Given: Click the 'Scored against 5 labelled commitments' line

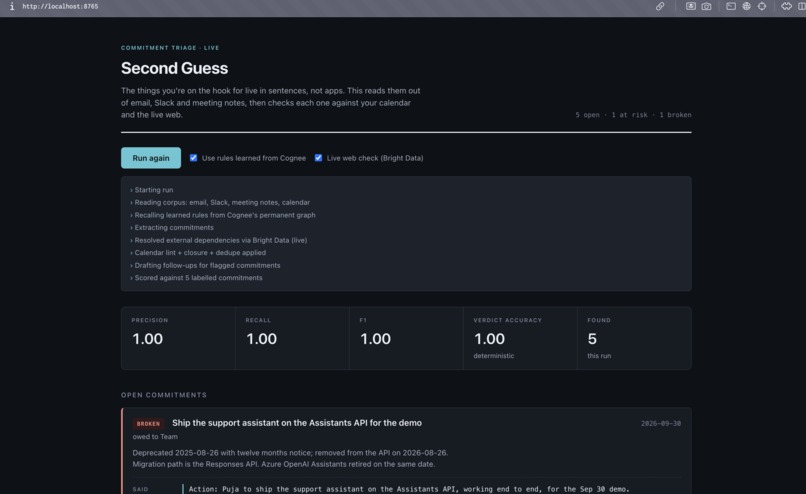Looking at the screenshot, I should point(196,278).
